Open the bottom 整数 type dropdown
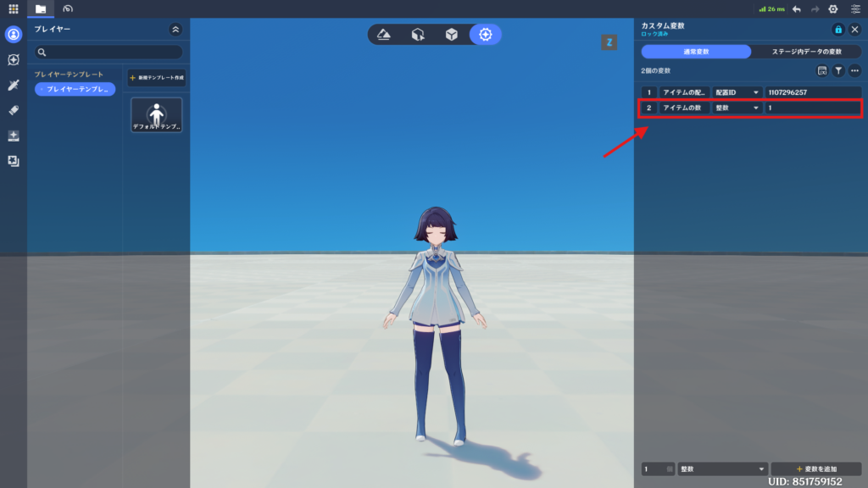This screenshot has height=488, width=868. pyautogui.click(x=722, y=469)
